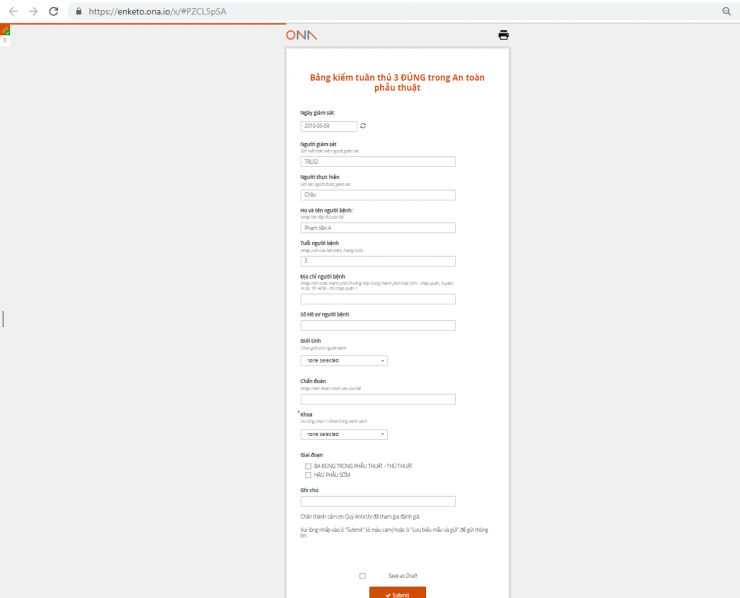Click the ONA logo in the header

click(x=300, y=35)
